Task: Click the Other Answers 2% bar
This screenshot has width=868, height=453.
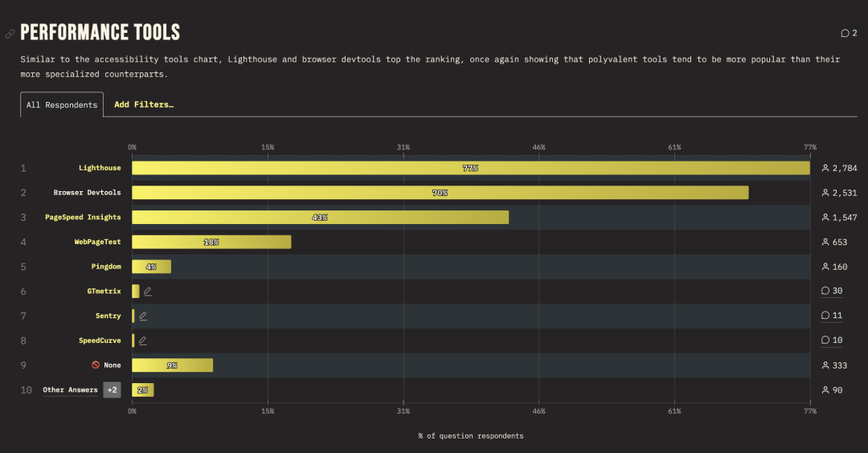Action: 143,390
